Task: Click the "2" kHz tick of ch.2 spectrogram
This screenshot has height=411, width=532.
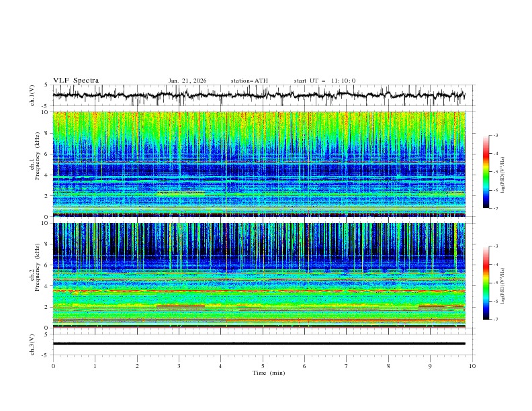Action: click(46, 307)
